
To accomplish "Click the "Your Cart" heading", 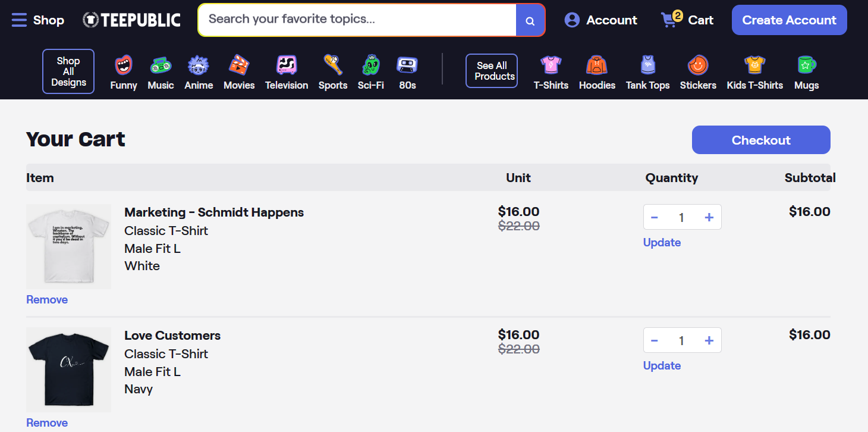I will (76, 139).
